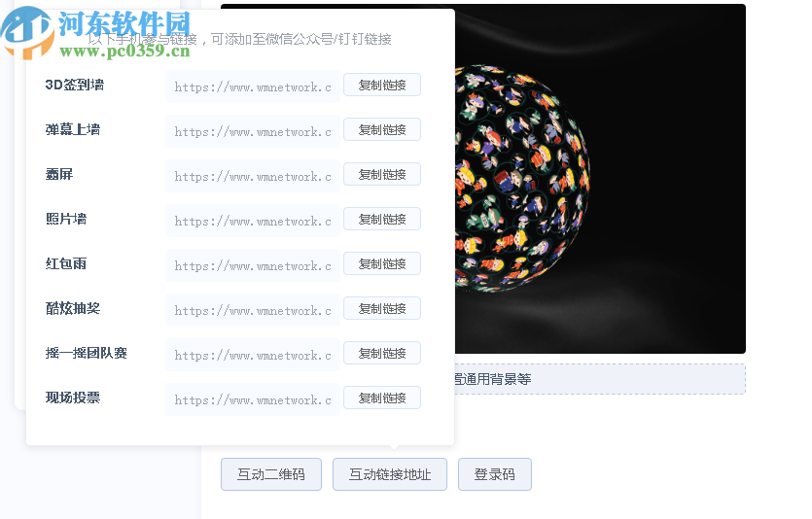Copy the 照片墙 link
The height and width of the screenshot is (519, 812).
tap(382, 219)
